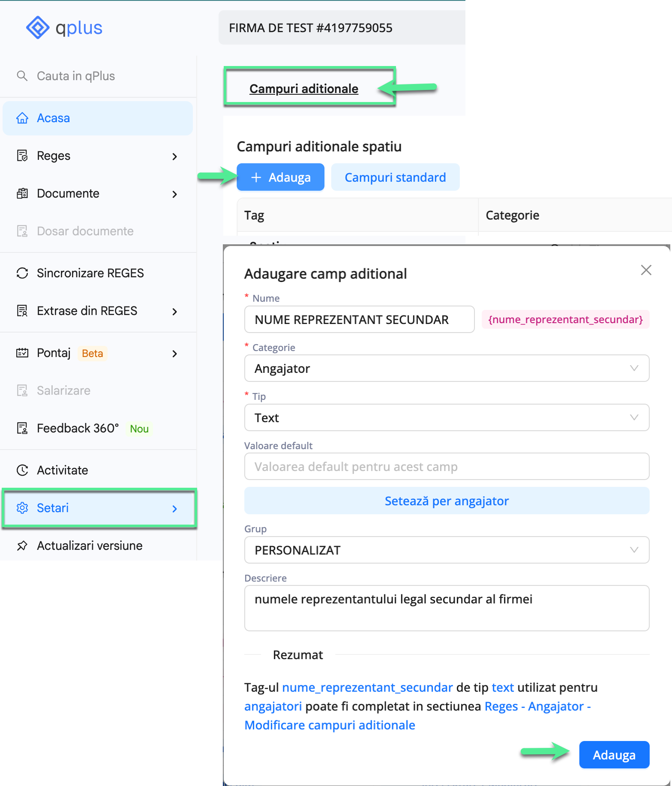The image size is (672, 786).
Task: Click the search magnifier icon
Action: 22,76
